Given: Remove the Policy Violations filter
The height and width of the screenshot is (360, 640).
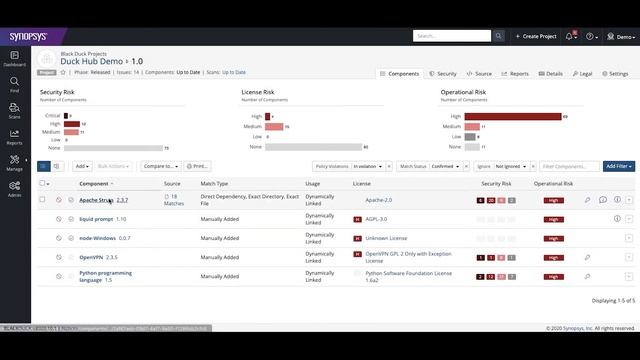Looking at the screenshot, I should coord(389,166).
